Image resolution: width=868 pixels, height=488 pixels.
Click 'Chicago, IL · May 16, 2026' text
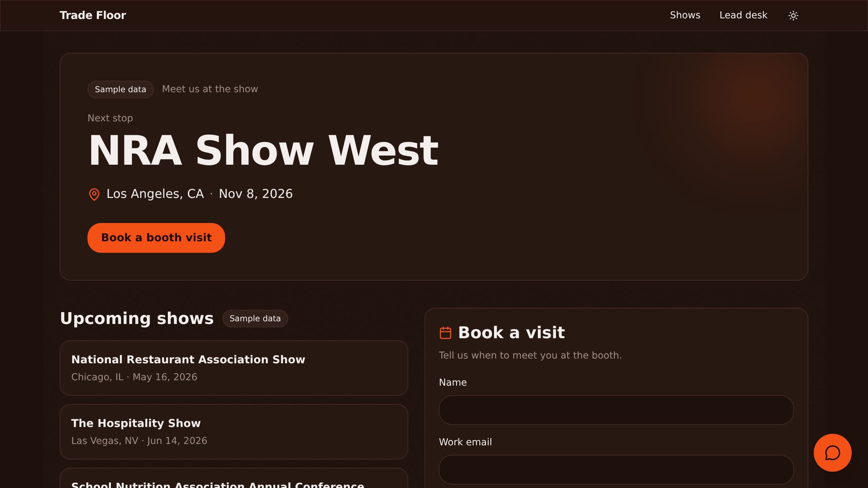[134, 377]
